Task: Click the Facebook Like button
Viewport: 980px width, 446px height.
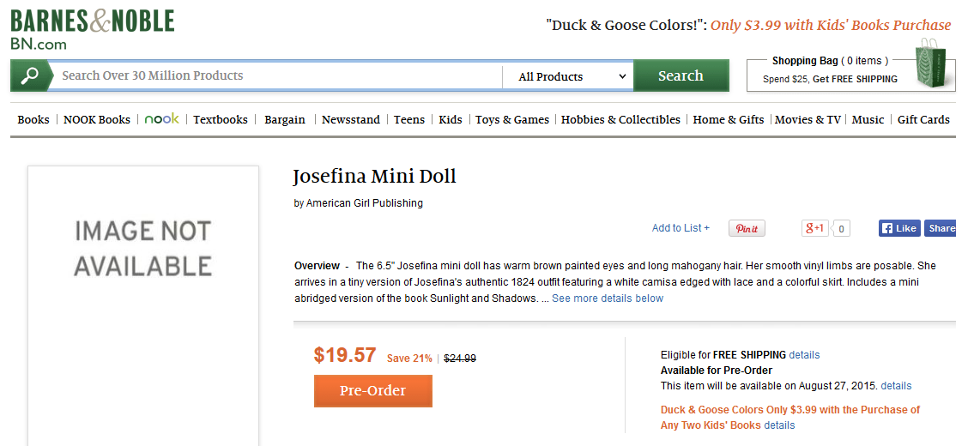Action: click(898, 228)
